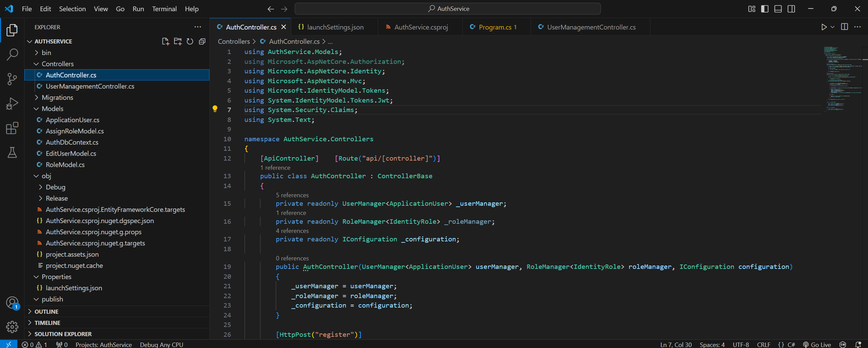Switch to launchSettings.json tab
Viewport: 868px width, 348px height.
click(335, 27)
